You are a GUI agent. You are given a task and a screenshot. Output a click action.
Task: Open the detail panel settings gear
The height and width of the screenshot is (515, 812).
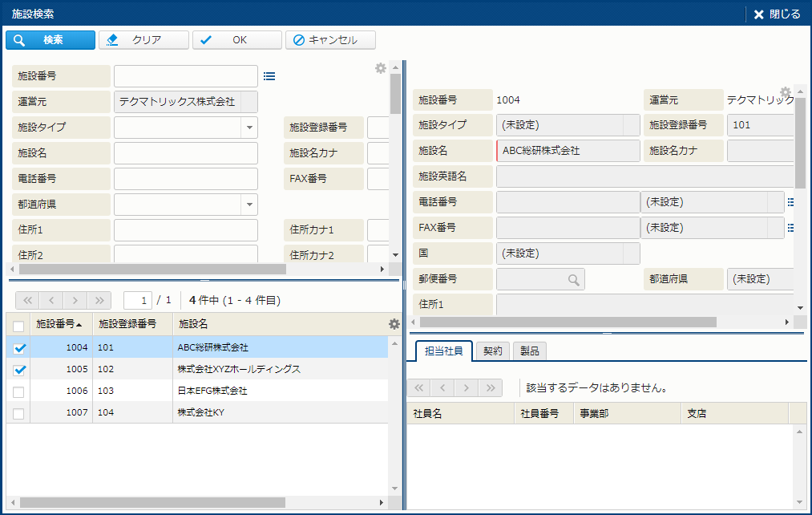pyautogui.click(x=786, y=92)
